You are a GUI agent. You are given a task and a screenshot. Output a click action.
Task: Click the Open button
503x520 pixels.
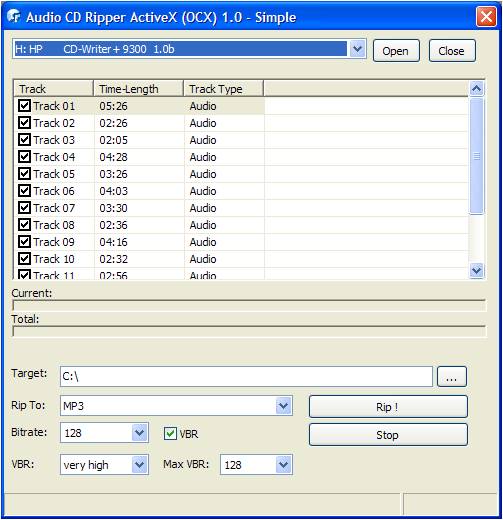point(396,51)
